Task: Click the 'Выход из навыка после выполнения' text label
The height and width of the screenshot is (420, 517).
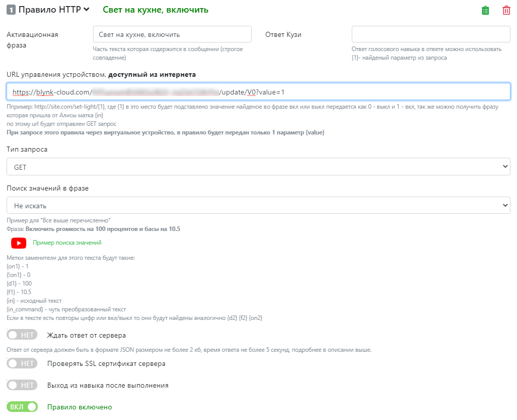Action: [x=108, y=385]
